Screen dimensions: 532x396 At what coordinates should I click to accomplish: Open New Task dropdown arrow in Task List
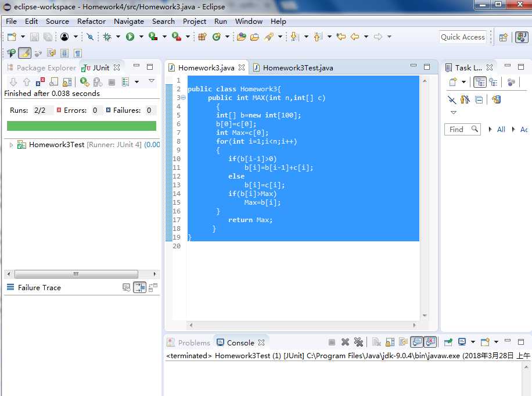coord(464,82)
